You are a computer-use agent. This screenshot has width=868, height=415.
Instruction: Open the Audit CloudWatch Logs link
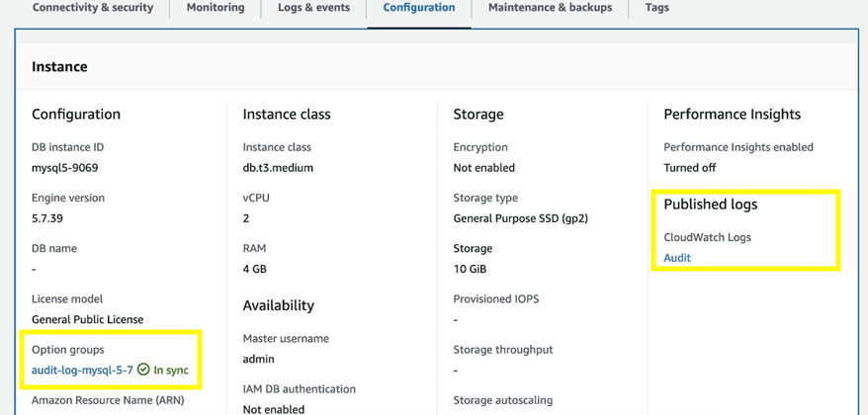point(677,258)
